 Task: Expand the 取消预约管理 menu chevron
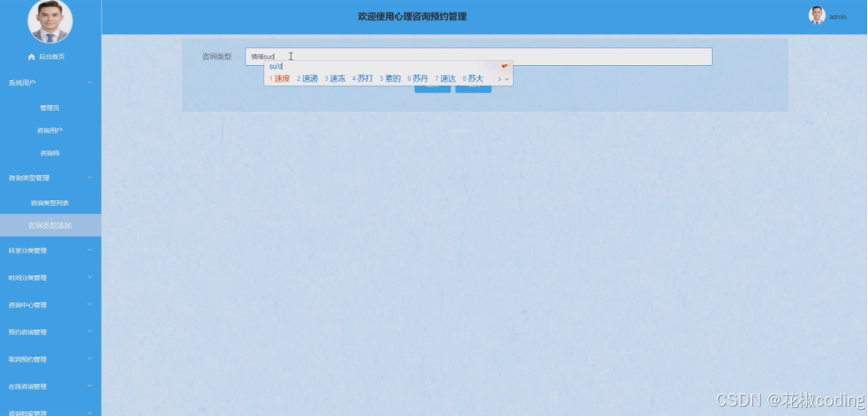pos(89,359)
